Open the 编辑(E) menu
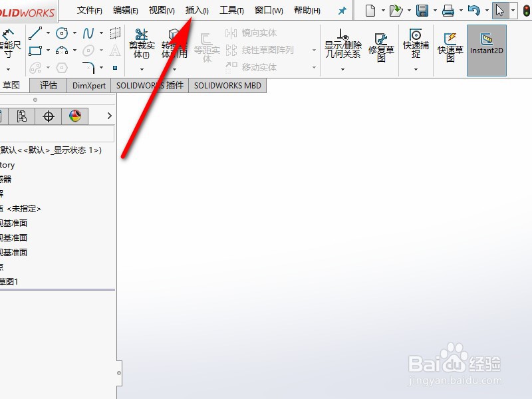532x399 pixels. tap(126, 11)
